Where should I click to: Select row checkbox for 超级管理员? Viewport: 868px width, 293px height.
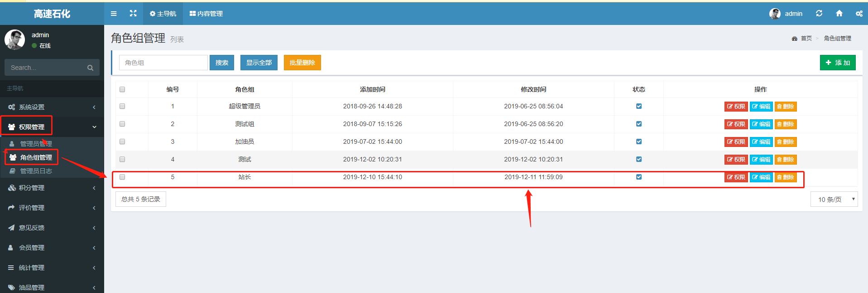[x=122, y=106]
